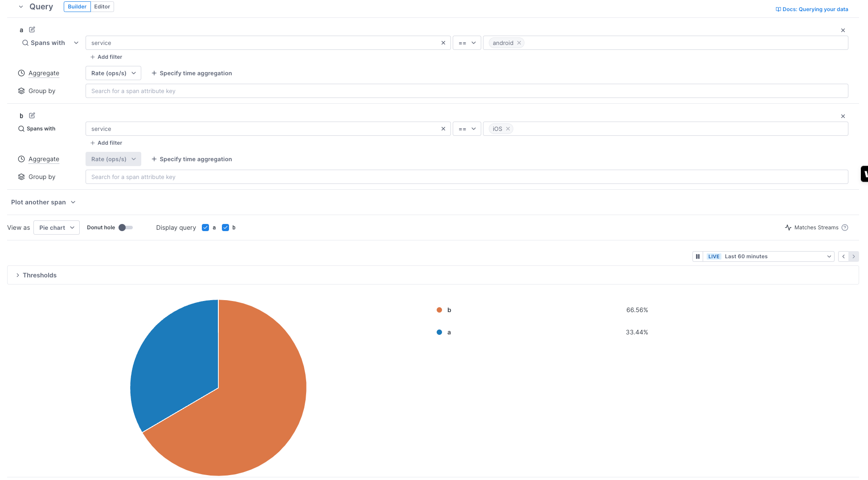Click the blue legend dot for a
Viewport: 868px width, 480px height.
pyautogui.click(x=439, y=332)
